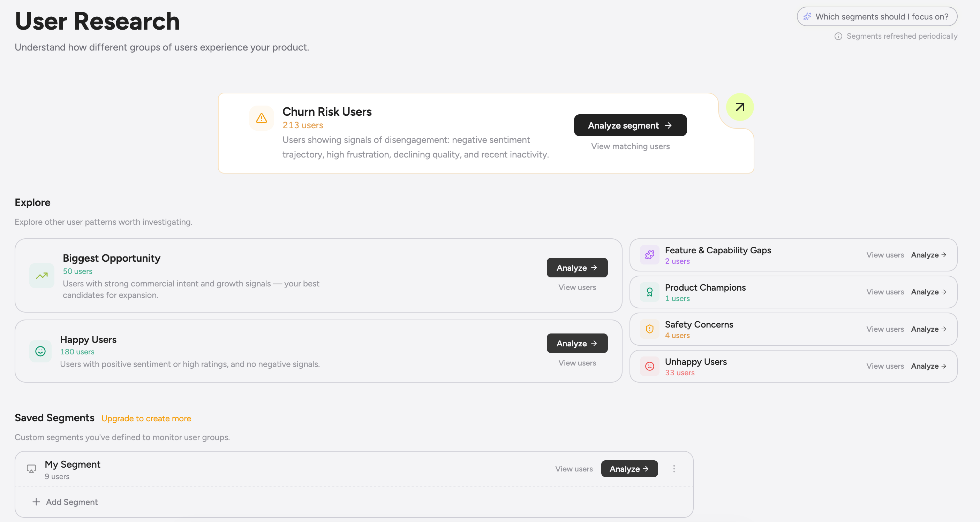980x522 pixels.
Task: Click the 213 users count
Action: pos(302,125)
